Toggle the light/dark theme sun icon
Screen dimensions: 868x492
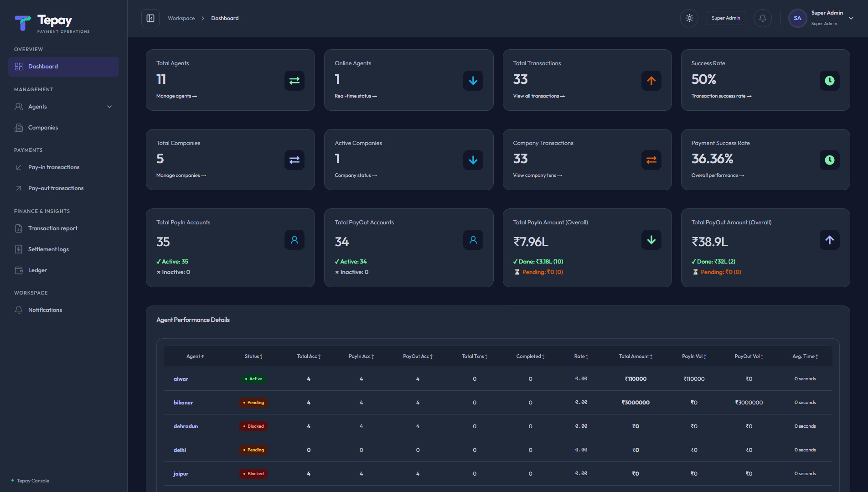pyautogui.click(x=689, y=18)
